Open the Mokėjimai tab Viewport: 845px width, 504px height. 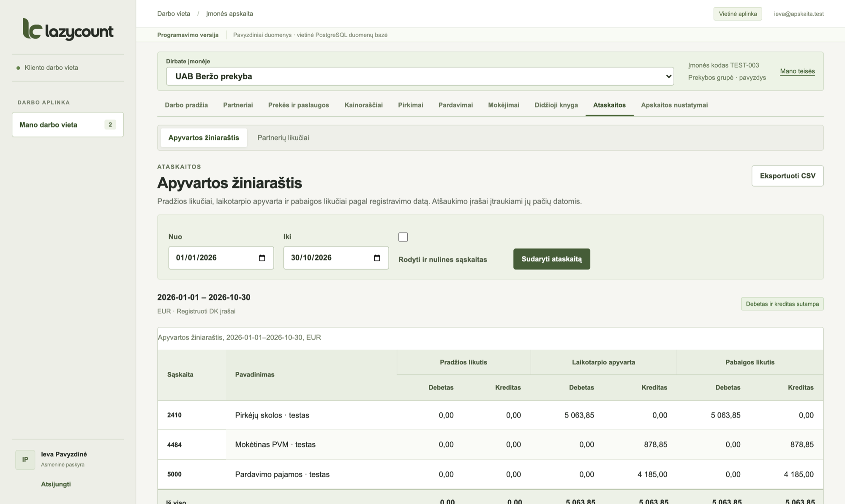pyautogui.click(x=504, y=105)
